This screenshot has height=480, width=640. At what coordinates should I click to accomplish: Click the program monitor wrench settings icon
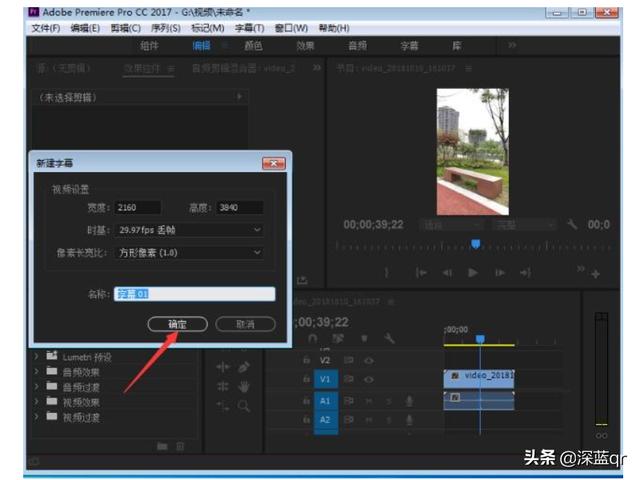pos(572,225)
